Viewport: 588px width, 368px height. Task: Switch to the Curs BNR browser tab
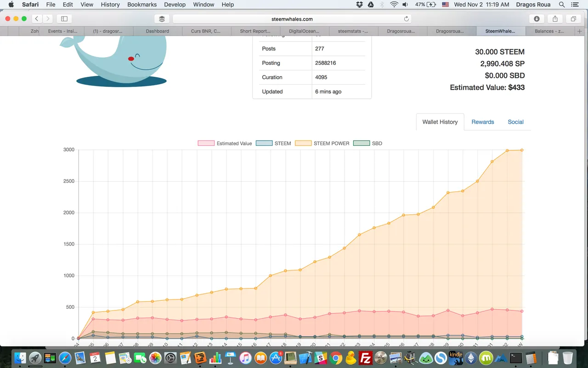[x=206, y=31]
